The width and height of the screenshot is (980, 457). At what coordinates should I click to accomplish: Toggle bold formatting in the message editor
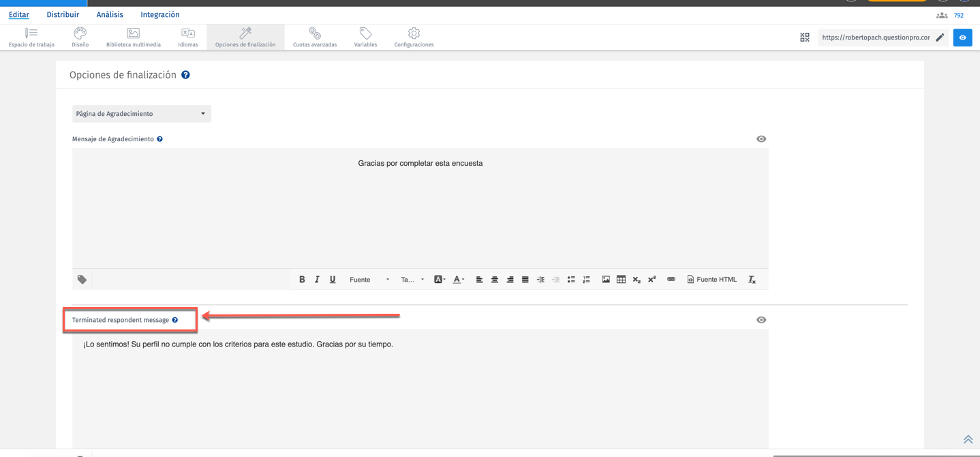301,279
